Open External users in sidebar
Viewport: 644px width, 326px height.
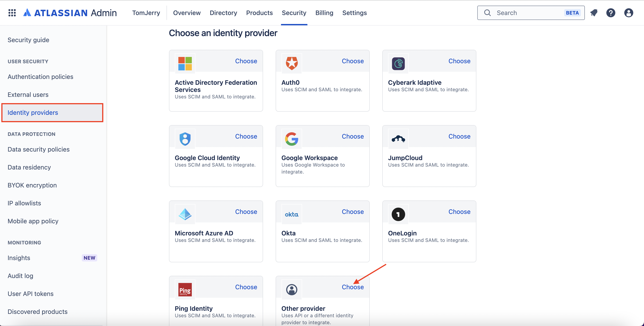28,95
